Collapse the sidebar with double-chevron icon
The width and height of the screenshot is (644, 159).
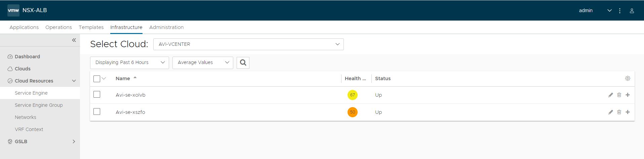point(74,40)
